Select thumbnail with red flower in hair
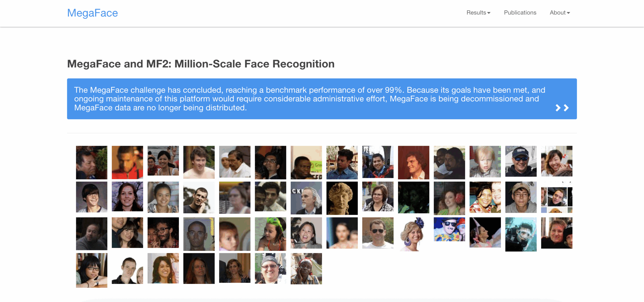 coord(449,198)
